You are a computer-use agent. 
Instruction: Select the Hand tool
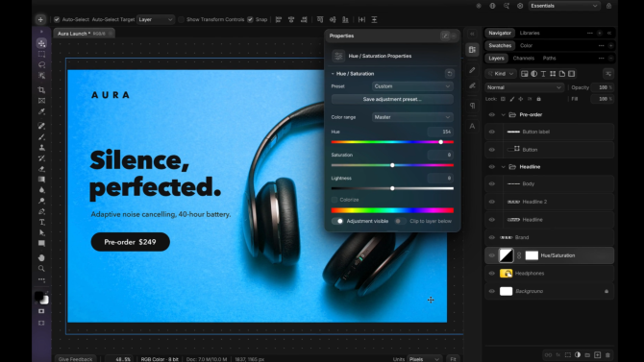click(41, 257)
